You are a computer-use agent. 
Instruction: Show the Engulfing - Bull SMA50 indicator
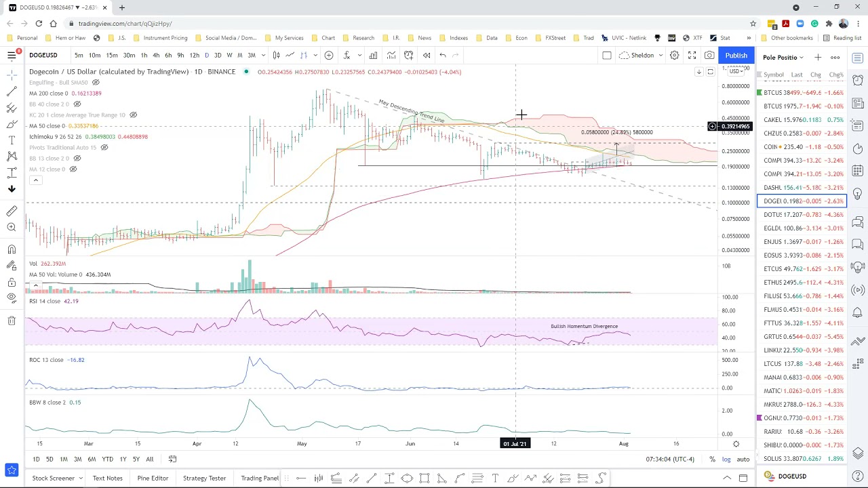pyautogui.click(x=96, y=83)
